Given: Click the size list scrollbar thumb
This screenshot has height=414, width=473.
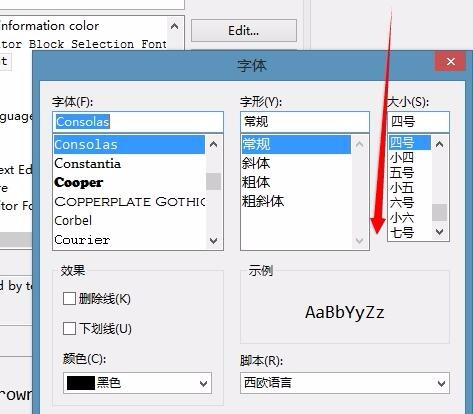Looking at the screenshot, I should coord(440,213).
